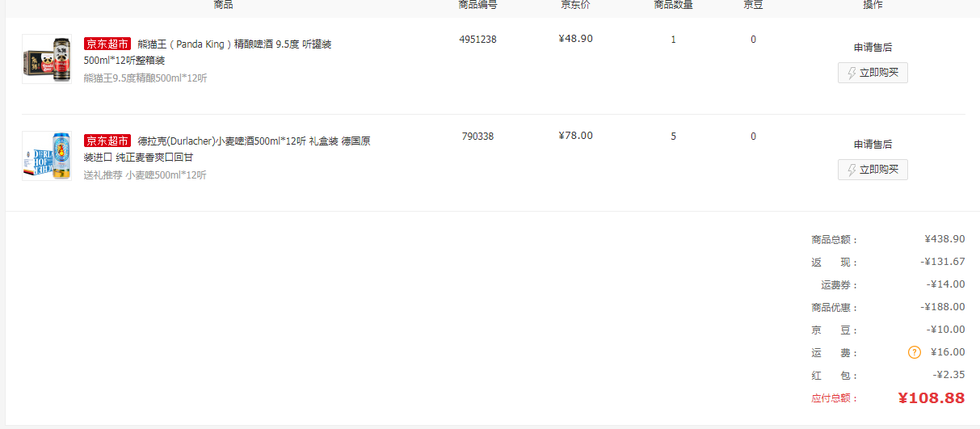Image resolution: width=980 pixels, height=429 pixels.
Task: Open the Panda King beer product thumbnail
Action: 47,59
